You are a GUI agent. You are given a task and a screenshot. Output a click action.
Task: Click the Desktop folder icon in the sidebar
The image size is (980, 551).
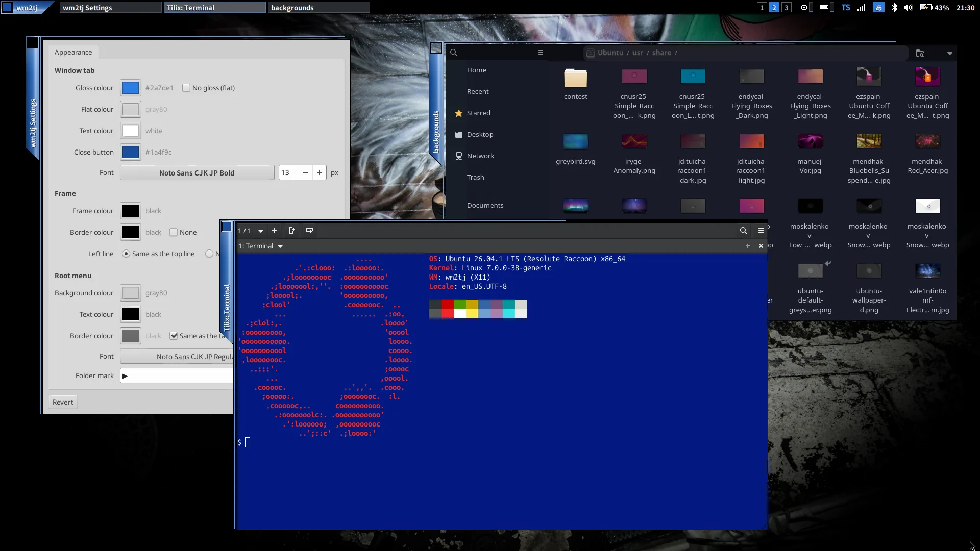[x=459, y=135]
